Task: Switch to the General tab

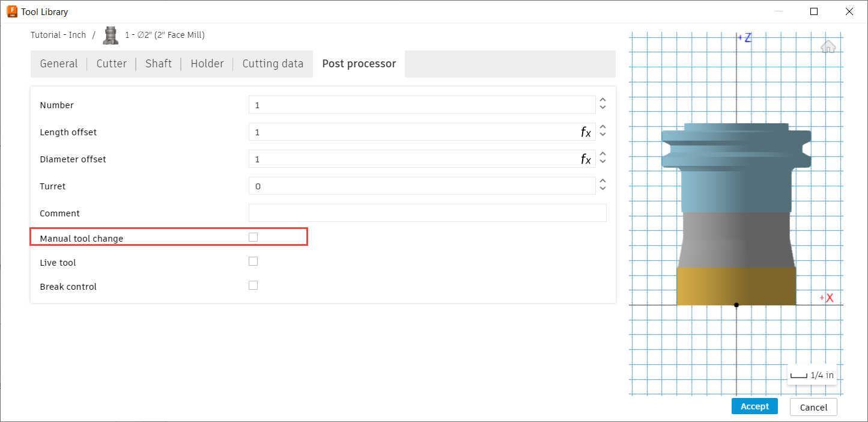Action: tap(58, 63)
